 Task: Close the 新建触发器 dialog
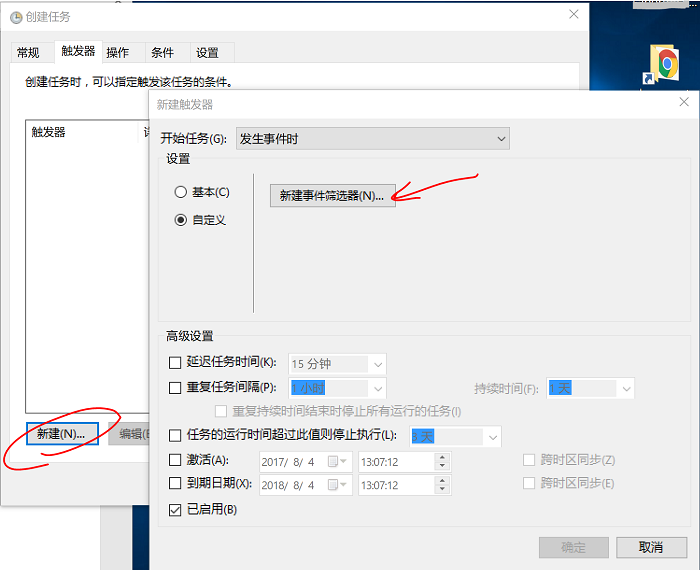684,103
